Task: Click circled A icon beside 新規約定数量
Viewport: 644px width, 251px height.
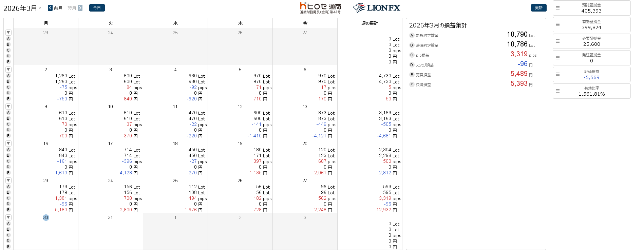Action: click(412, 35)
